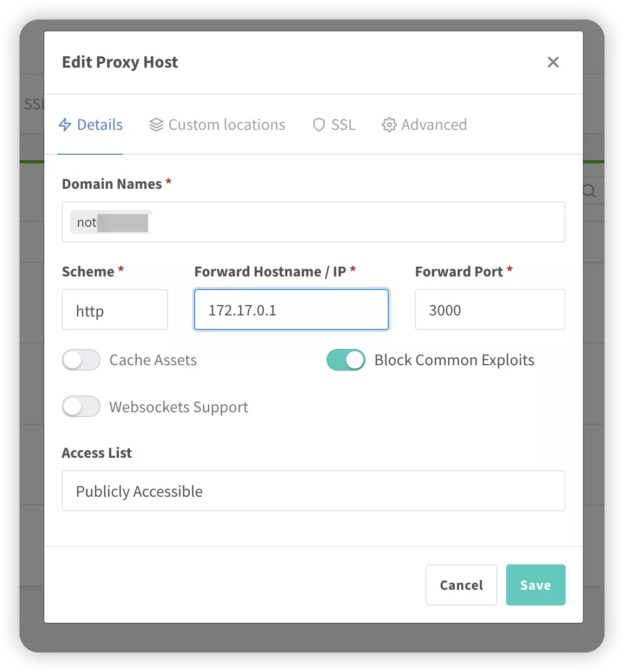Disable Block Common Exploits switch

(346, 360)
